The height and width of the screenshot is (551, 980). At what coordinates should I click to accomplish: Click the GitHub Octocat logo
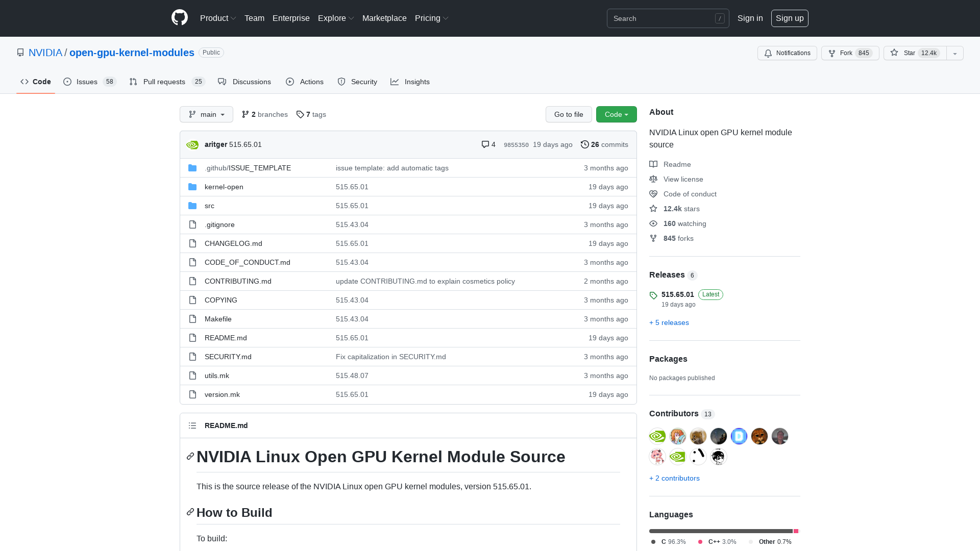[x=180, y=18]
